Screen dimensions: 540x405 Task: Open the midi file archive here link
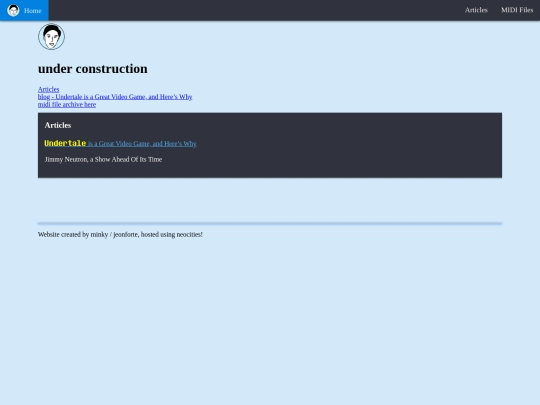tap(67, 104)
